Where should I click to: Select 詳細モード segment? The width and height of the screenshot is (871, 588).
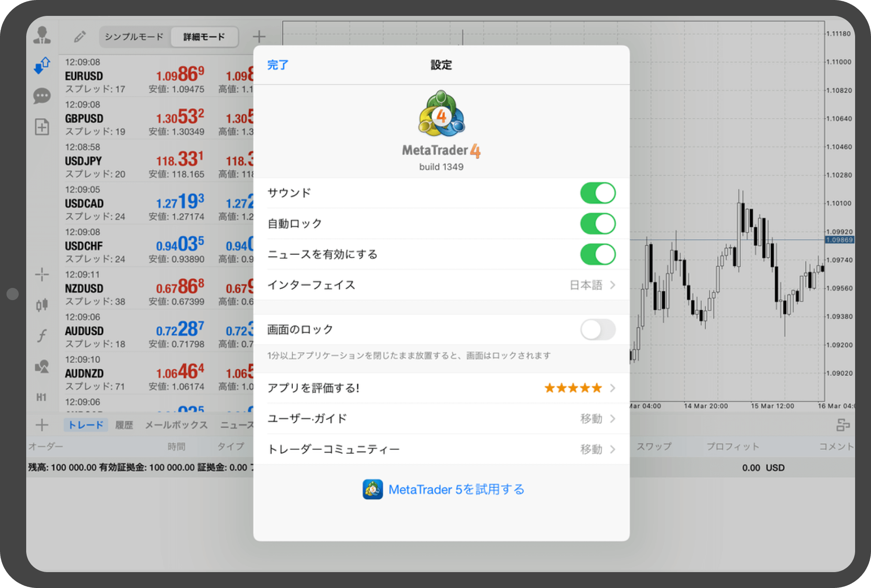pos(204,36)
